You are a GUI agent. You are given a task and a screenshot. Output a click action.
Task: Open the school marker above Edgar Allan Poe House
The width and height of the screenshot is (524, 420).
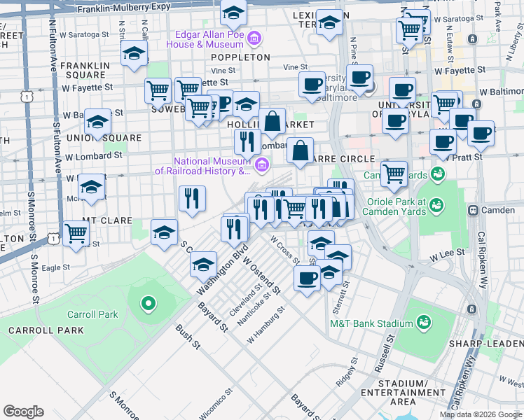point(233,15)
